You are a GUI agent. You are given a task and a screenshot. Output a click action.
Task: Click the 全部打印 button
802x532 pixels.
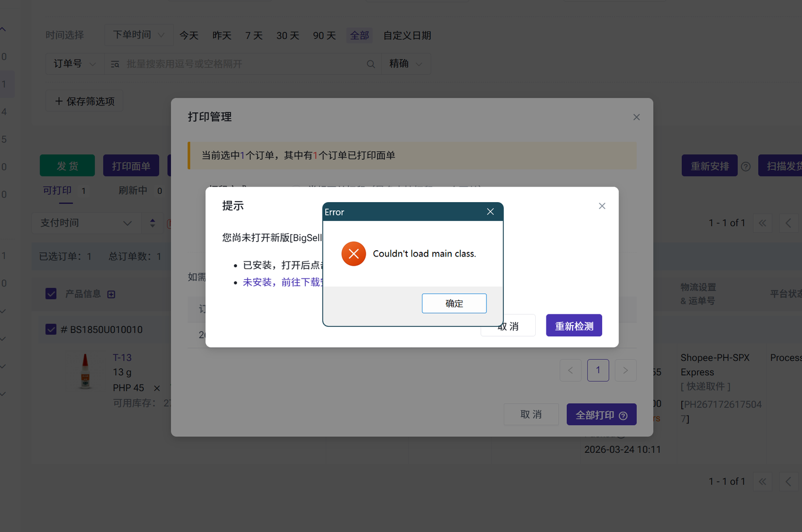click(601, 414)
